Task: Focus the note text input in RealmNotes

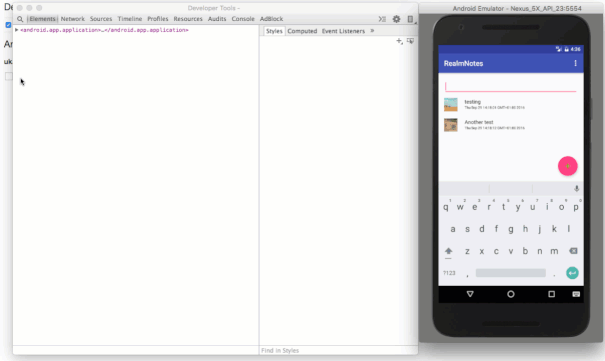Action: [510, 86]
